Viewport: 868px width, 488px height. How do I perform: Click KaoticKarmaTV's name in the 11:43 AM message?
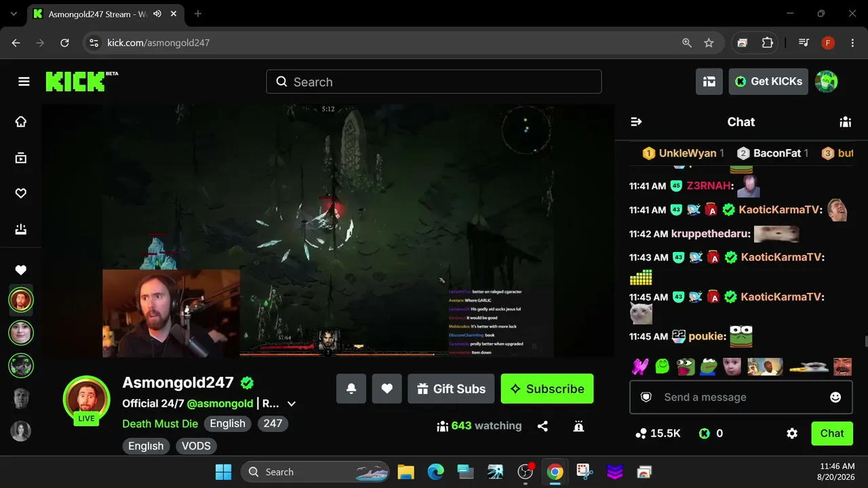tap(781, 257)
